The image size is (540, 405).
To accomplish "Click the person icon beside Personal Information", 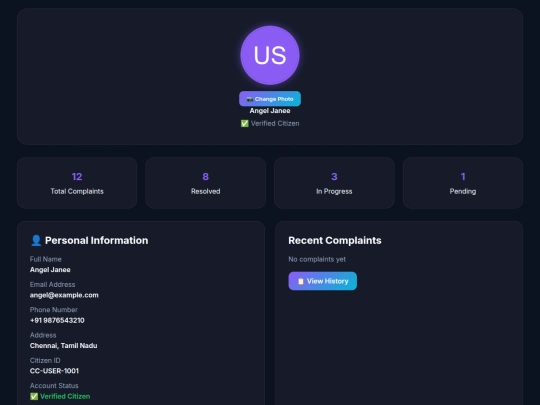I will pyautogui.click(x=36, y=240).
